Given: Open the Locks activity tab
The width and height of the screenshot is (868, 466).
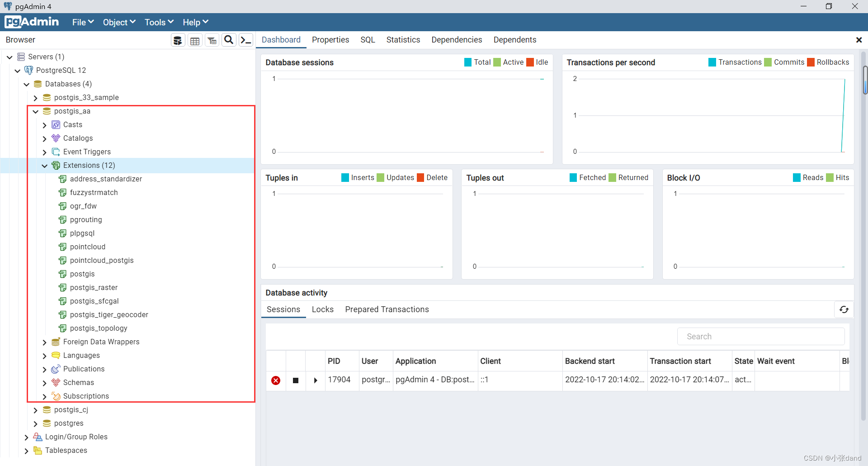Looking at the screenshot, I should (x=323, y=309).
